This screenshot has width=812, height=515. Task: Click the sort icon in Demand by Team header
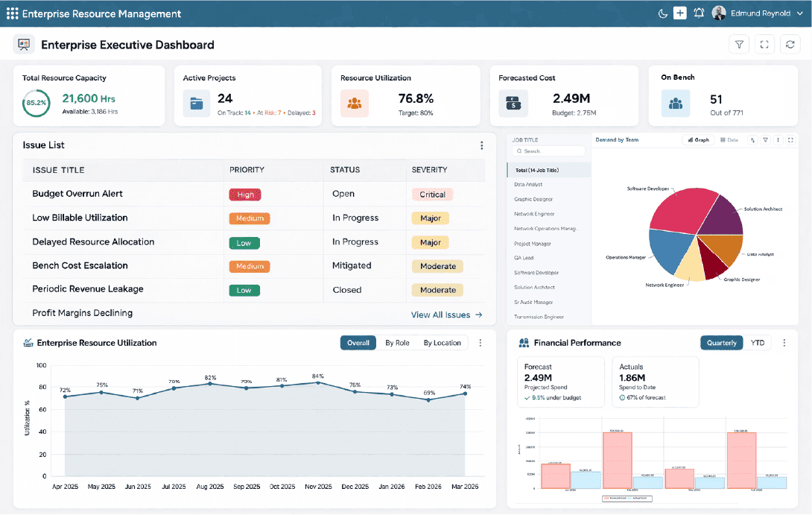click(x=752, y=140)
